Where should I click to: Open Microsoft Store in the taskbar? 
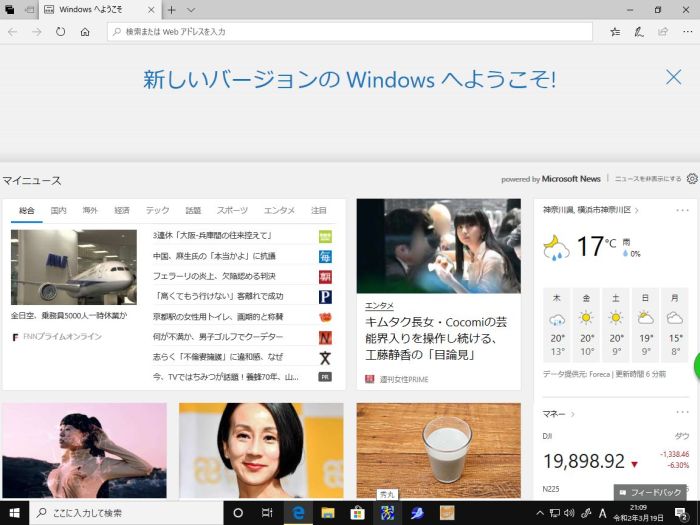click(x=356, y=513)
